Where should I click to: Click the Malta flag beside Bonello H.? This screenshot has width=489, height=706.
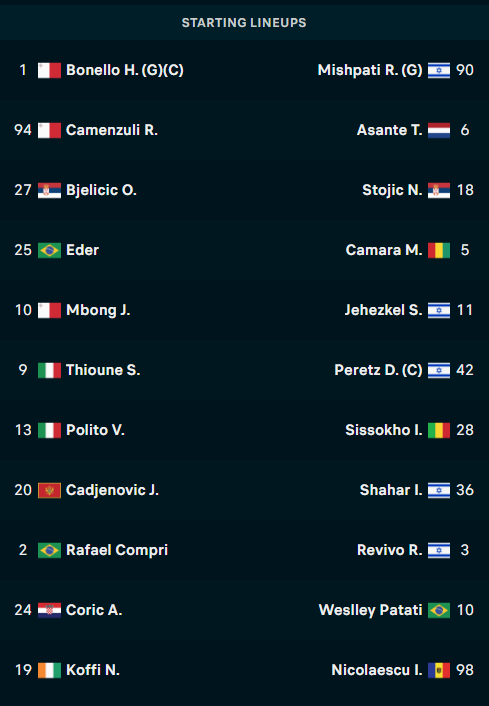pyautogui.click(x=50, y=70)
